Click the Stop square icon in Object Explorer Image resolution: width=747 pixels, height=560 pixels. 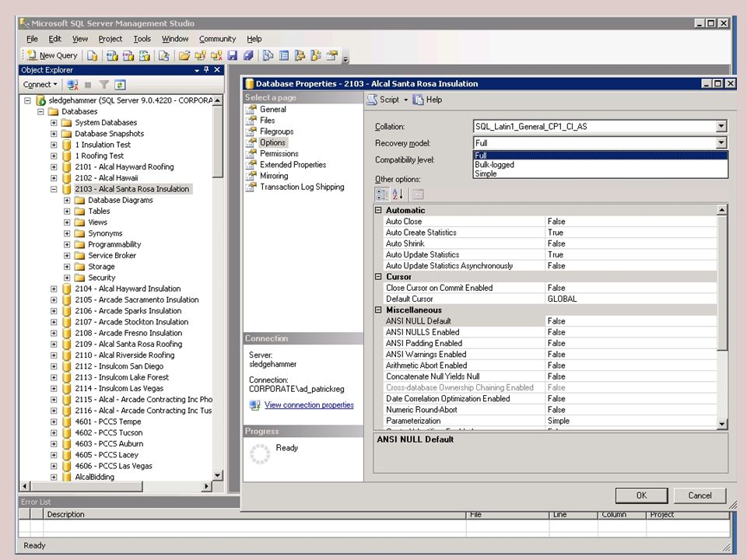tap(88, 85)
